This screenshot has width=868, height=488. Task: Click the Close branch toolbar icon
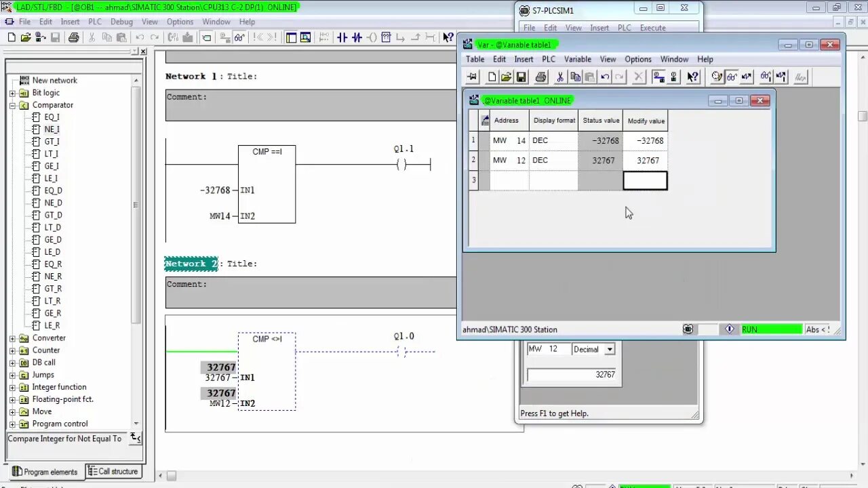click(415, 37)
